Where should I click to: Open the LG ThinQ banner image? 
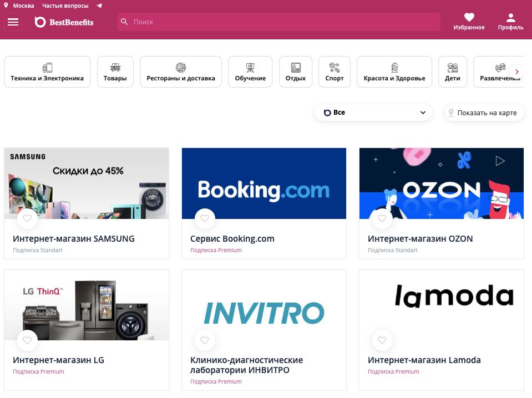[87, 305]
